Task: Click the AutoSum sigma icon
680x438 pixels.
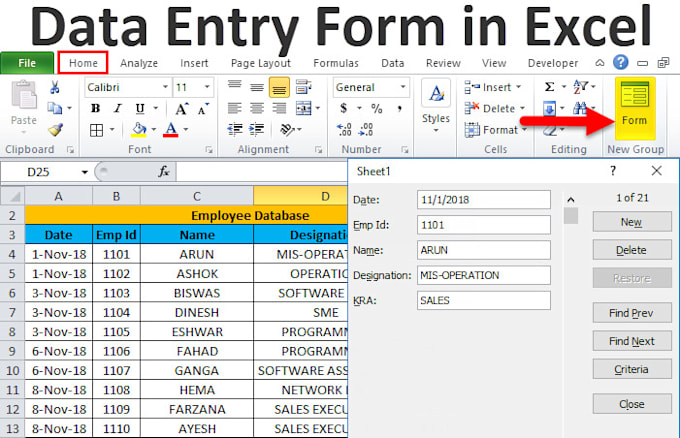Action: pyautogui.click(x=549, y=87)
